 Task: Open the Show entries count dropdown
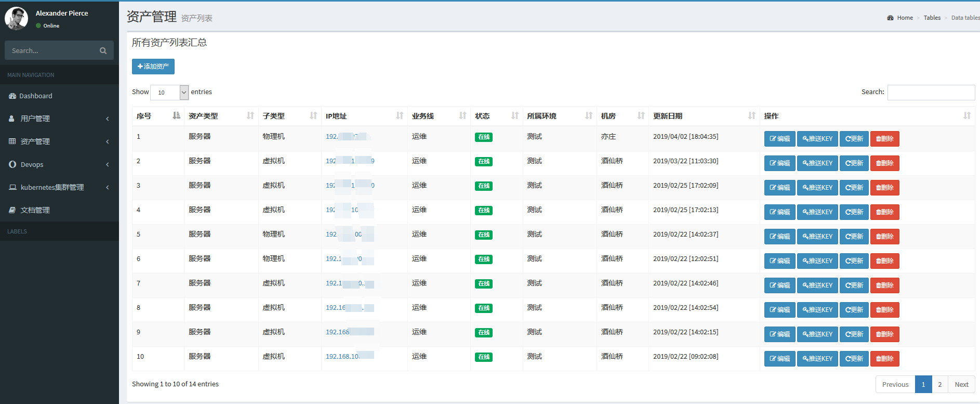pos(169,92)
